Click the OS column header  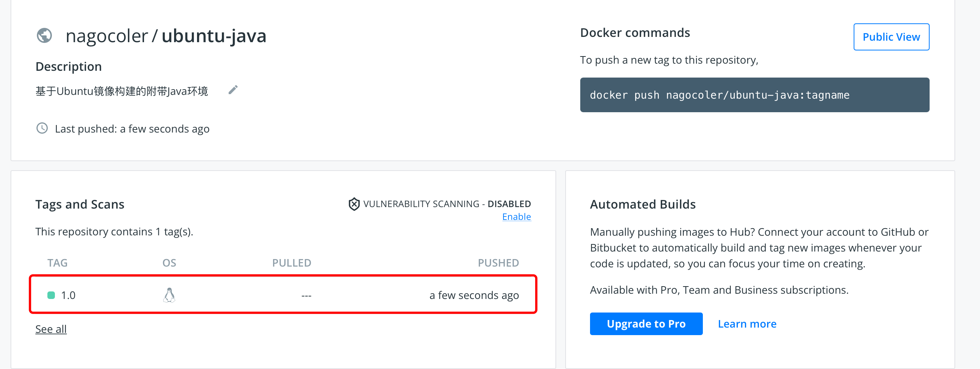169,263
